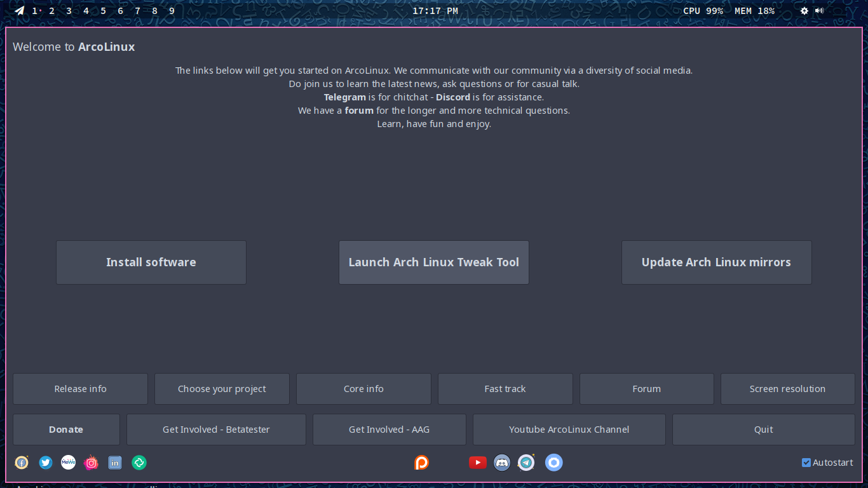868x488 pixels.
Task: Switch to workspace 1
Action: [x=35, y=11]
